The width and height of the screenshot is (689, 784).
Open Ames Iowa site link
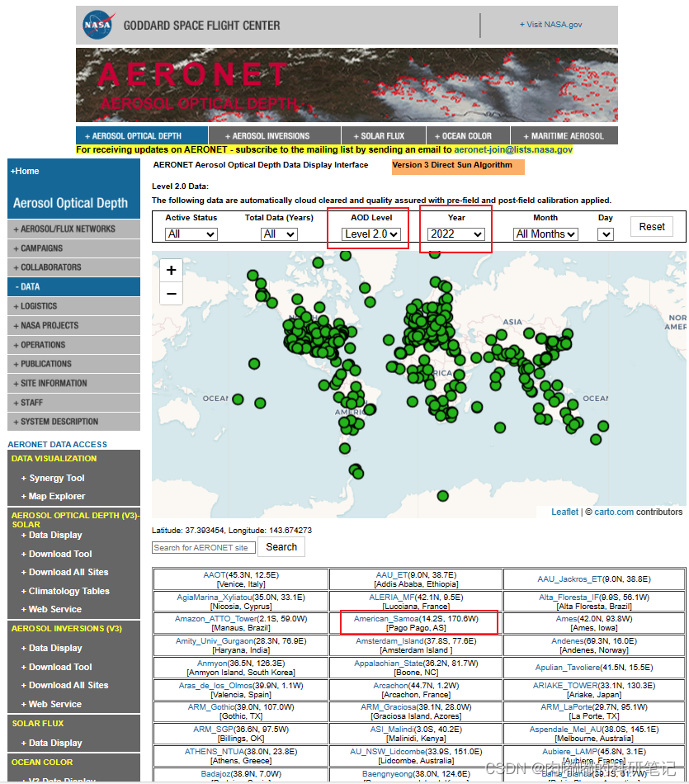coord(566,618)
